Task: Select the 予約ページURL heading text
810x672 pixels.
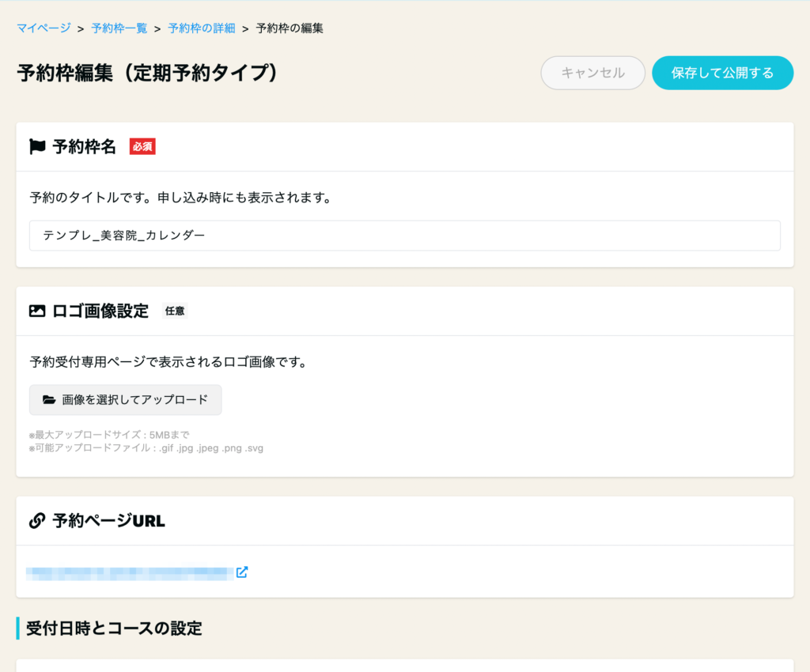Action: 108,520
